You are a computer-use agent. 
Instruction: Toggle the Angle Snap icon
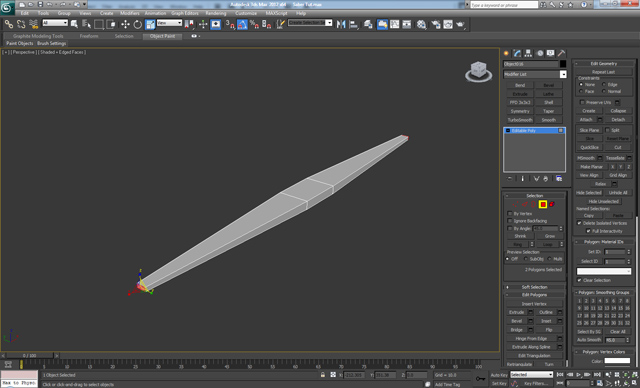coord(242,24)
